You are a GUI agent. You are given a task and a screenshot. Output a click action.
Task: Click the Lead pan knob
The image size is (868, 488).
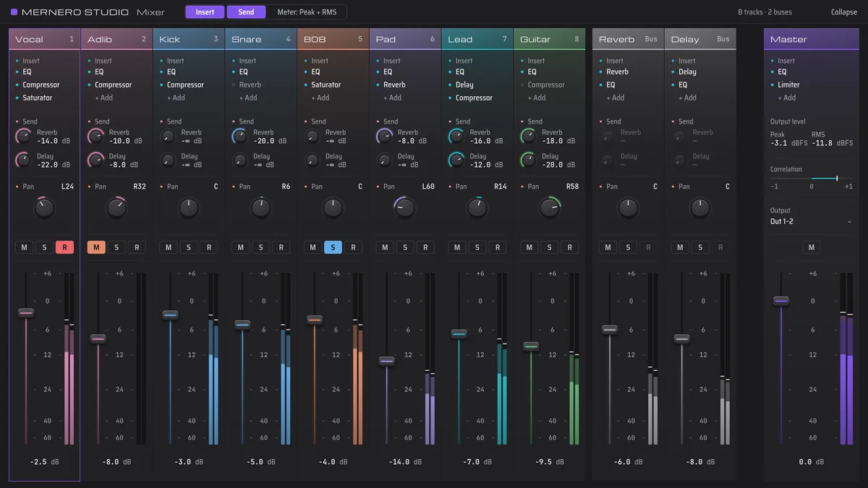point(477,208)
